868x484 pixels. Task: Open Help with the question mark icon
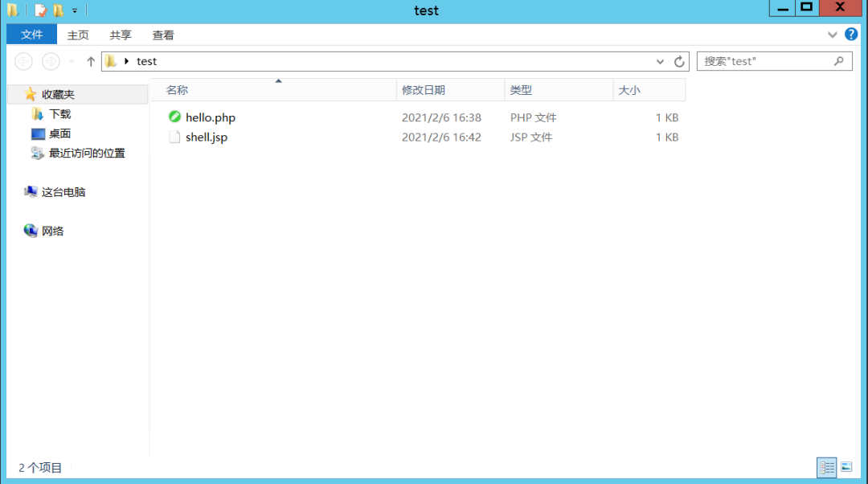pos(851,35)
